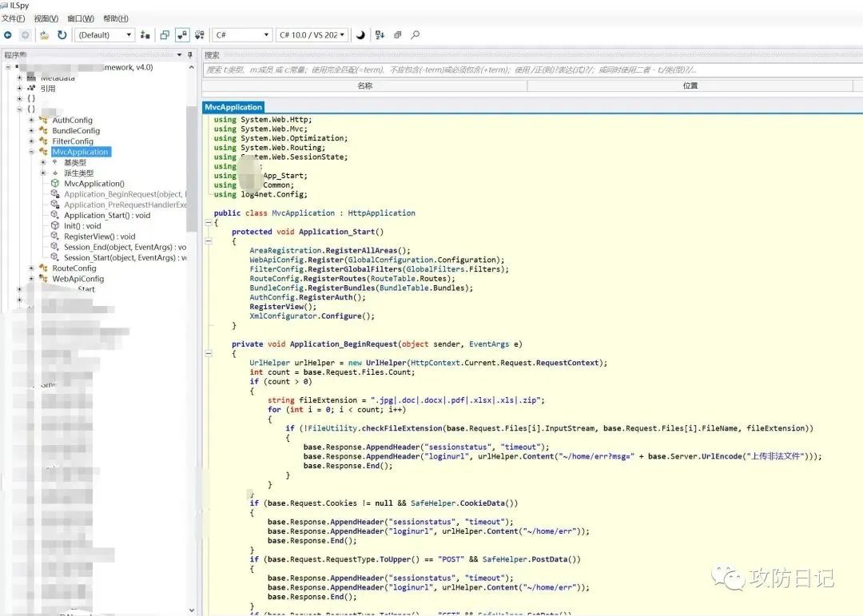
Task: Click the navigate Back arrow icon
Action: tap(8, 35)
